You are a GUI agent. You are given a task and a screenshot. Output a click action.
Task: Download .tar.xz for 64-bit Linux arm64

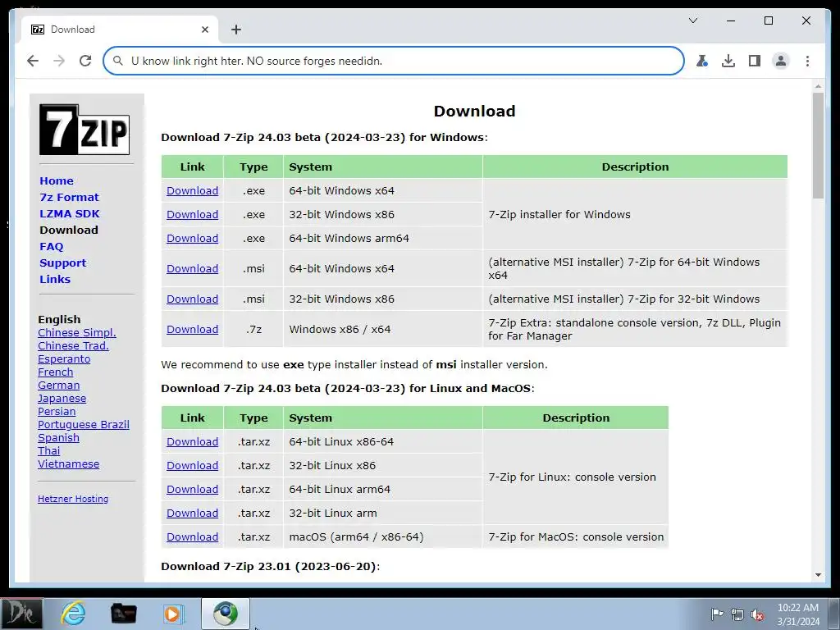[x=192, y=489]
